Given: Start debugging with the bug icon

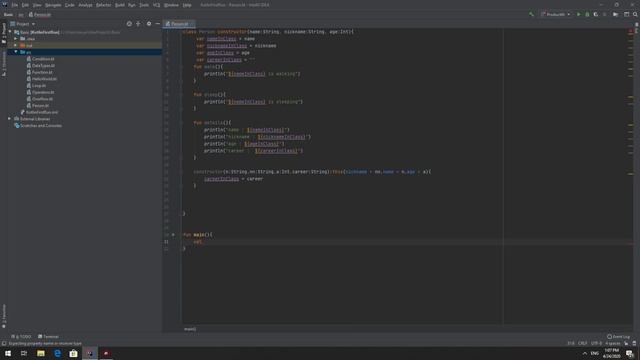Looking at the screenshot, I should 587,14.
